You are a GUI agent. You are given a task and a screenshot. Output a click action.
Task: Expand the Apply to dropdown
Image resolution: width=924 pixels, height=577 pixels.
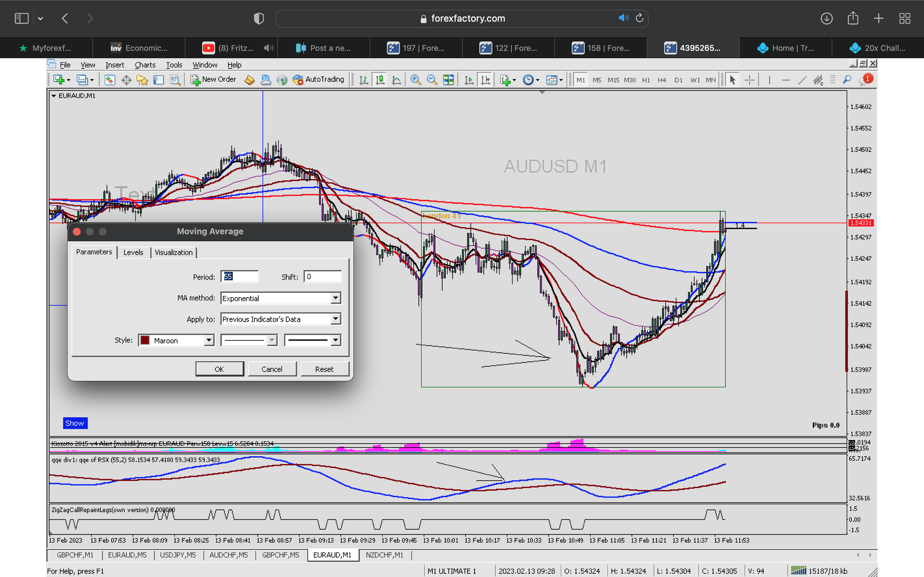click(335, 319)
